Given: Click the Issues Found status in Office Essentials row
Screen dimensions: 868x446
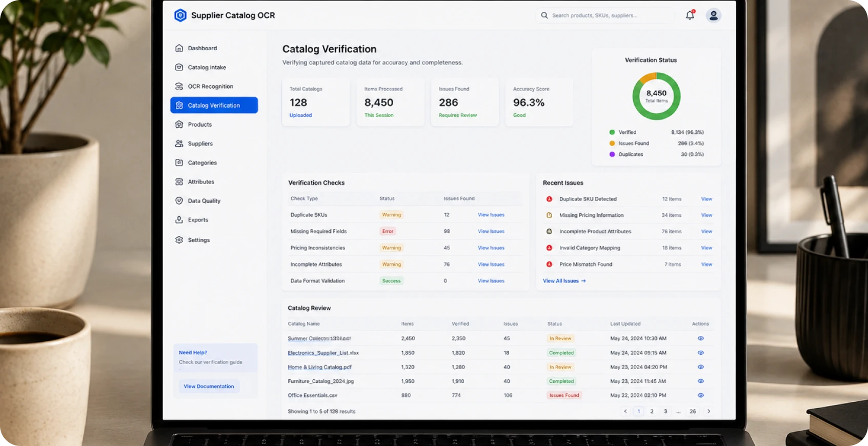Looking at the screenshot, I should click(564, 395).
